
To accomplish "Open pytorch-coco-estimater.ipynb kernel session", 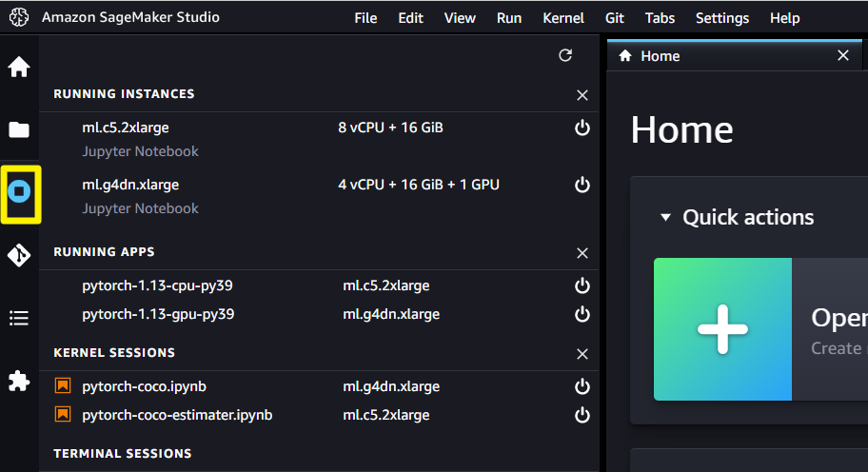I will point(177,415).
